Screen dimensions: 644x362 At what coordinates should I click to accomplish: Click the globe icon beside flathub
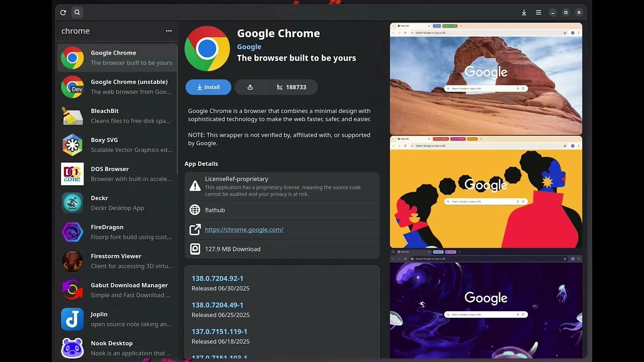click(x=195, y=210)
